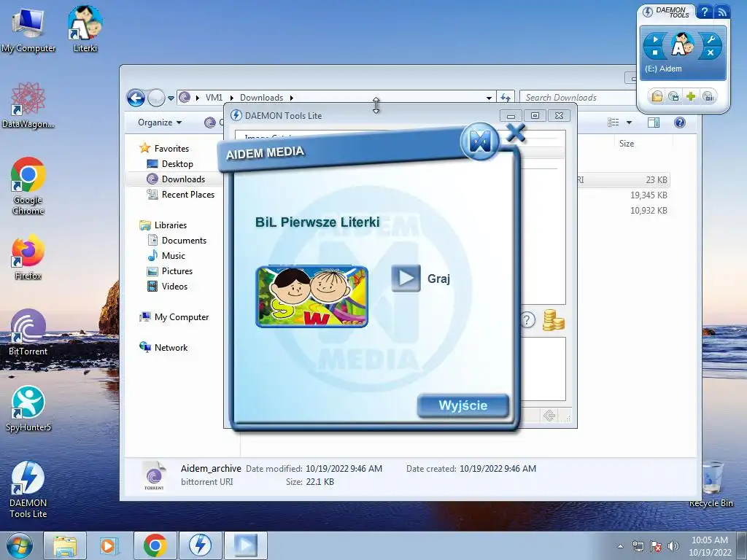Click play arrow in DAEMON Tools gadget
The width and height of the screenshot is (747, 560).
pyautogui.click(x=656, y=39)
